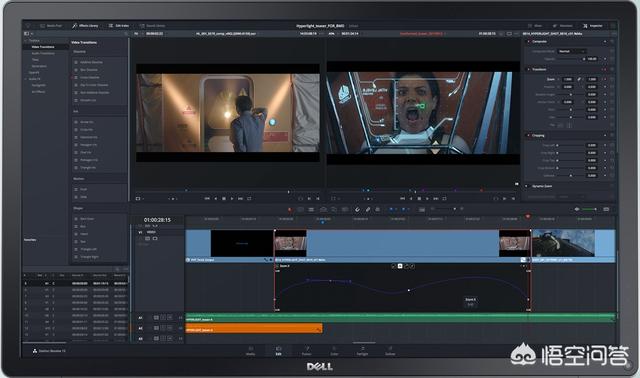Select the orange audio clip on A2
This screenshot has height=378, width=640.
point(254,328)
